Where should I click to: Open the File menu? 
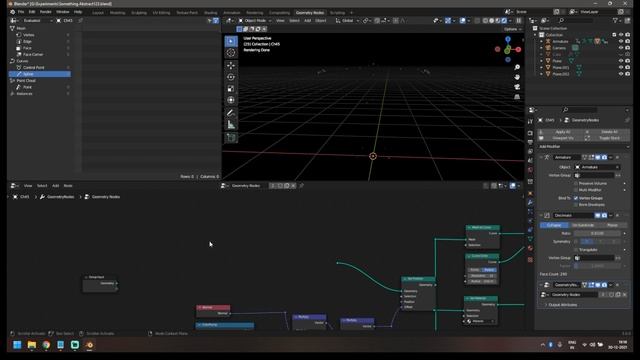(21, 12)
